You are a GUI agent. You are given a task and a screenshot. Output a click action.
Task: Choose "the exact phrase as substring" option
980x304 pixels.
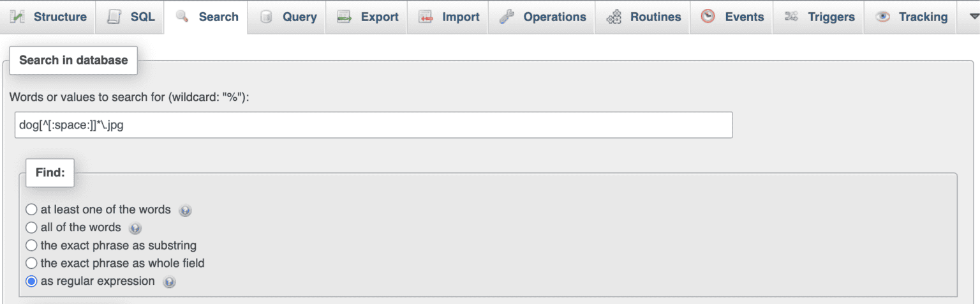click(x=31, y=245)
